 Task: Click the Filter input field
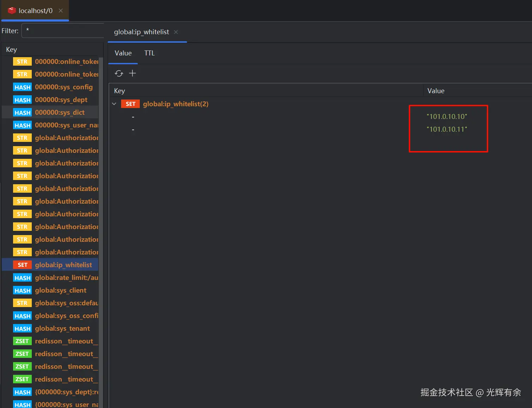coord(63,31)
